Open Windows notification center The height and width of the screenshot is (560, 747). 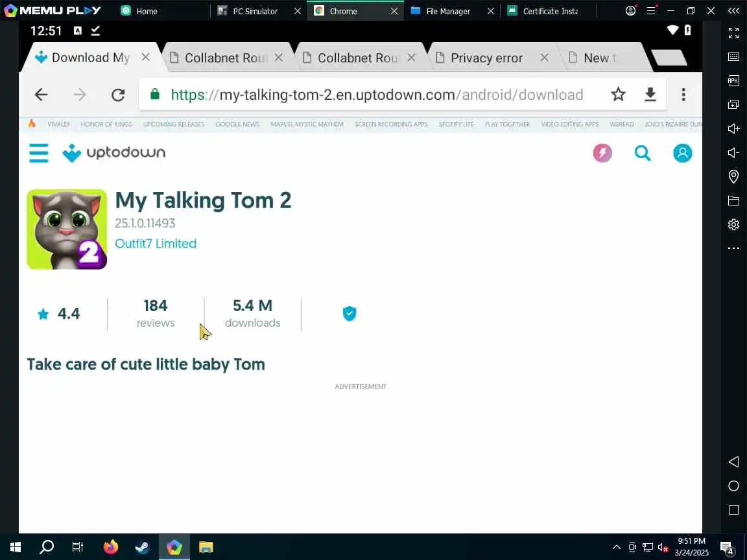pos(726,547)
